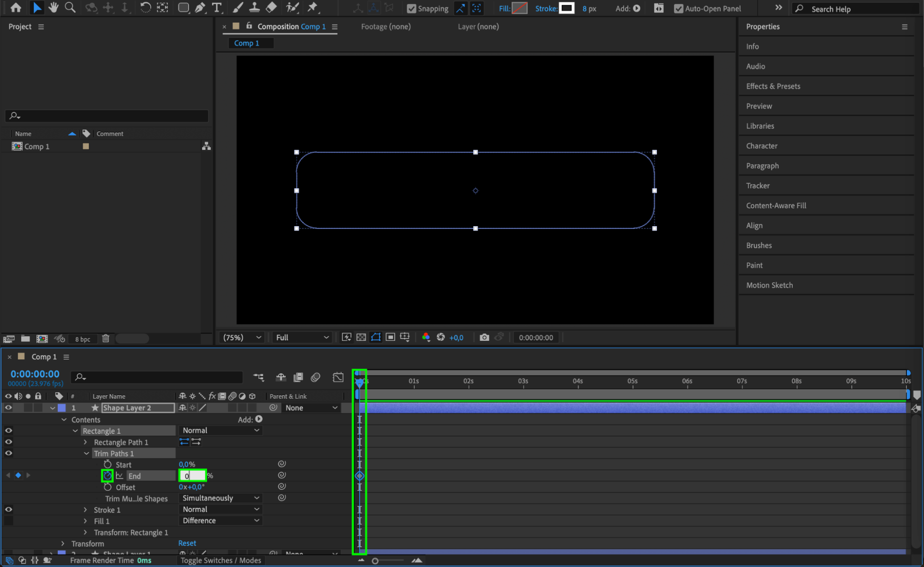The height and width of the screenshot is (567, 924).
Task: Click the take snapshot camera icon
Action: click(x=484, y=337)
